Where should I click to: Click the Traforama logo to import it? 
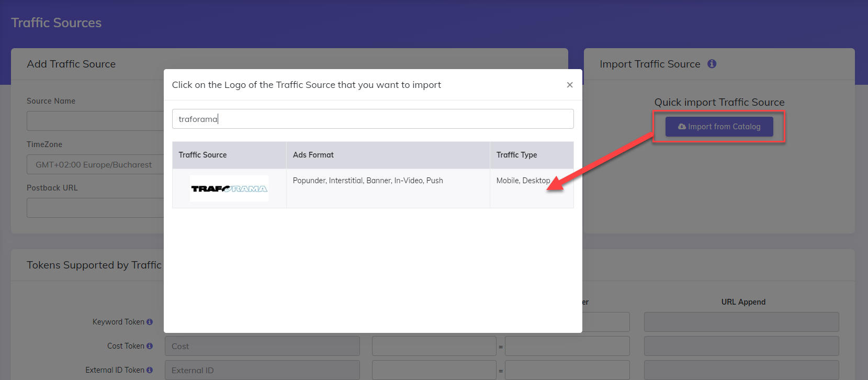(x=229, y=188)
